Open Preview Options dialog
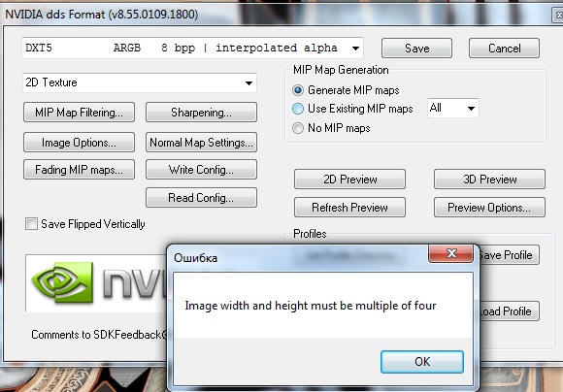Image resolution: width=563 pixels, height=392 pixels. (489, 207)
